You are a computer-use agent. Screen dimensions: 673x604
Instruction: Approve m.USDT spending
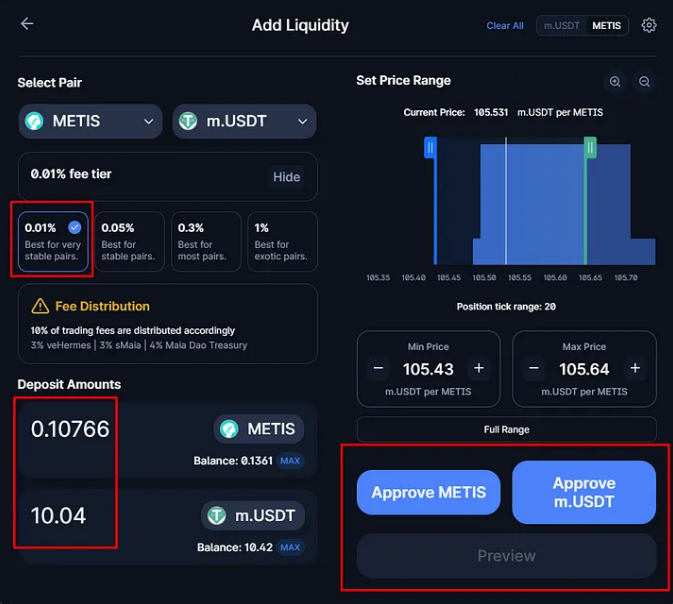coord(584,492)
